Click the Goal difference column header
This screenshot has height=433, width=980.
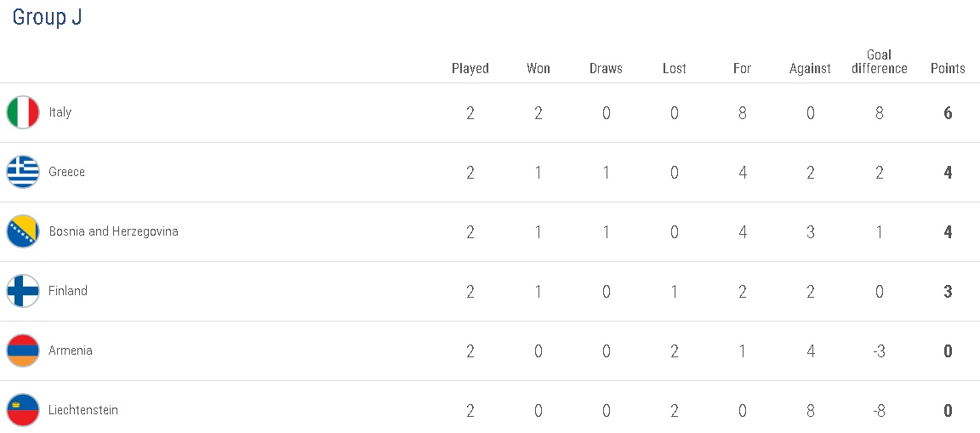(880, 62)
